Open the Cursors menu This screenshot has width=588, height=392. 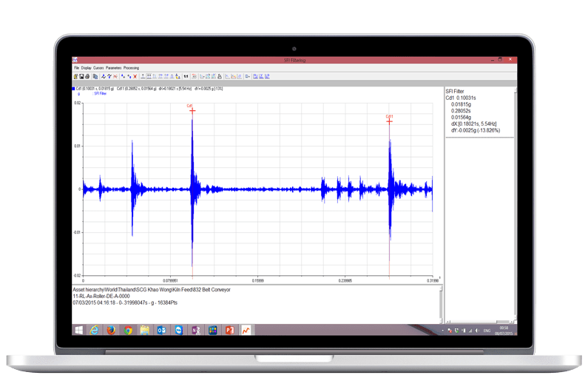click(x=98, y=68)
